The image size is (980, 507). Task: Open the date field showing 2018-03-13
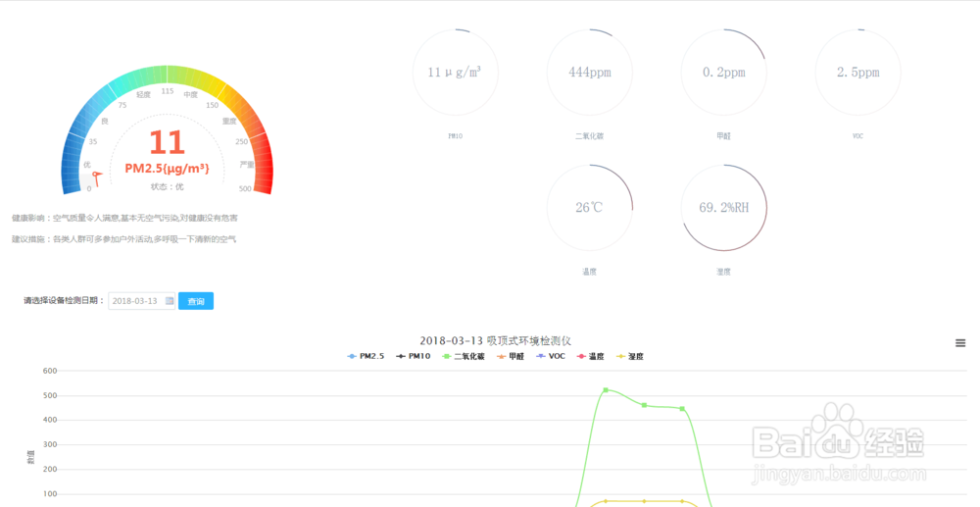click(x=142, y=301)
